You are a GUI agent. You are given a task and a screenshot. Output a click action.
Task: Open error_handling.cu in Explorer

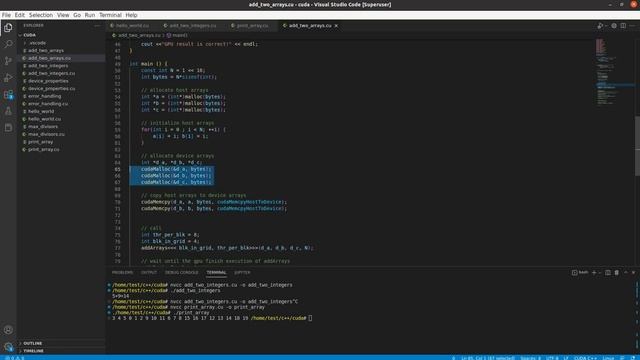48,104
